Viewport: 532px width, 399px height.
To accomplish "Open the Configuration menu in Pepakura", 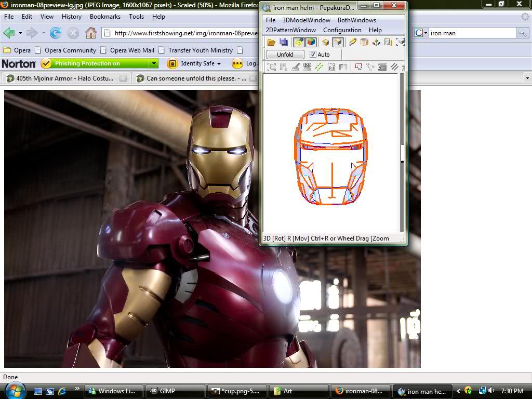I will [342, 30].
